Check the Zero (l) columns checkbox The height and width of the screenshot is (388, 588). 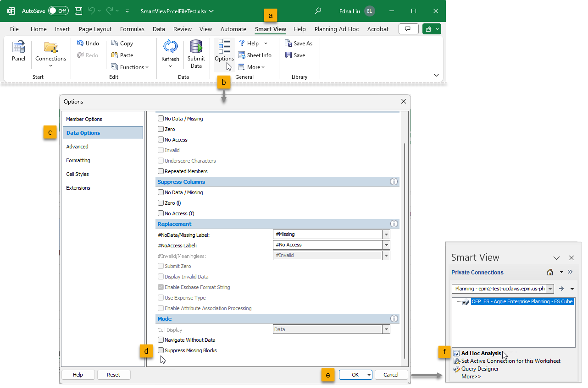[161, 203]
